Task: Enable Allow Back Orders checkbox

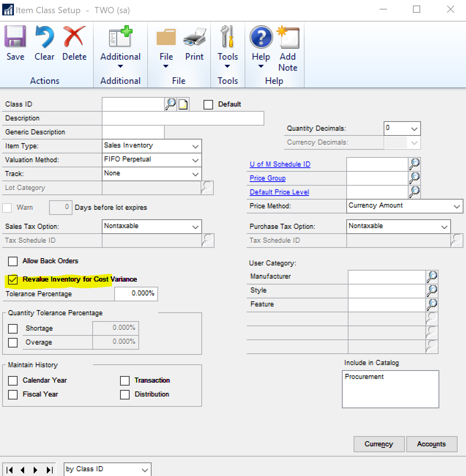Action: (13, 261)
